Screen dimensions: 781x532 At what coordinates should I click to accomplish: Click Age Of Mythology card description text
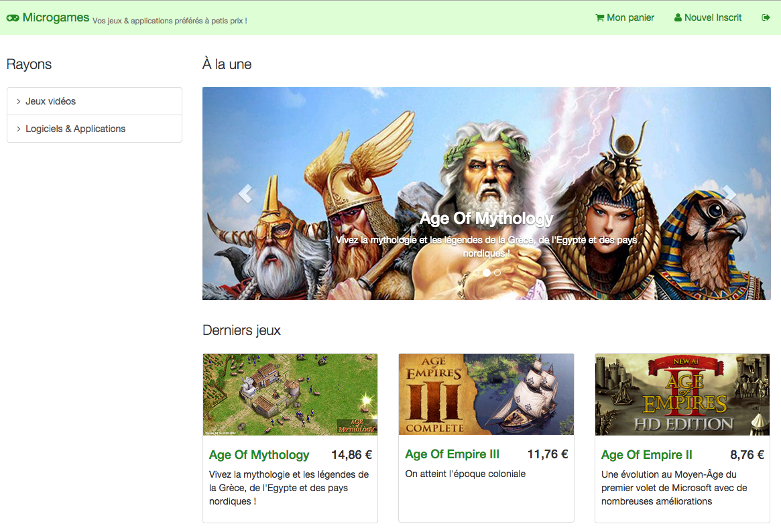click(x=289, y=488)
